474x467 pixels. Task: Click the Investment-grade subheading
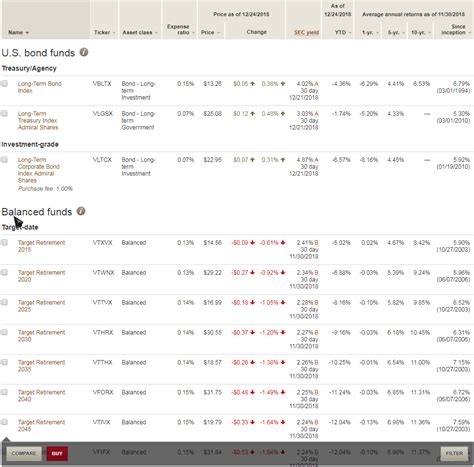click(30, 144)
